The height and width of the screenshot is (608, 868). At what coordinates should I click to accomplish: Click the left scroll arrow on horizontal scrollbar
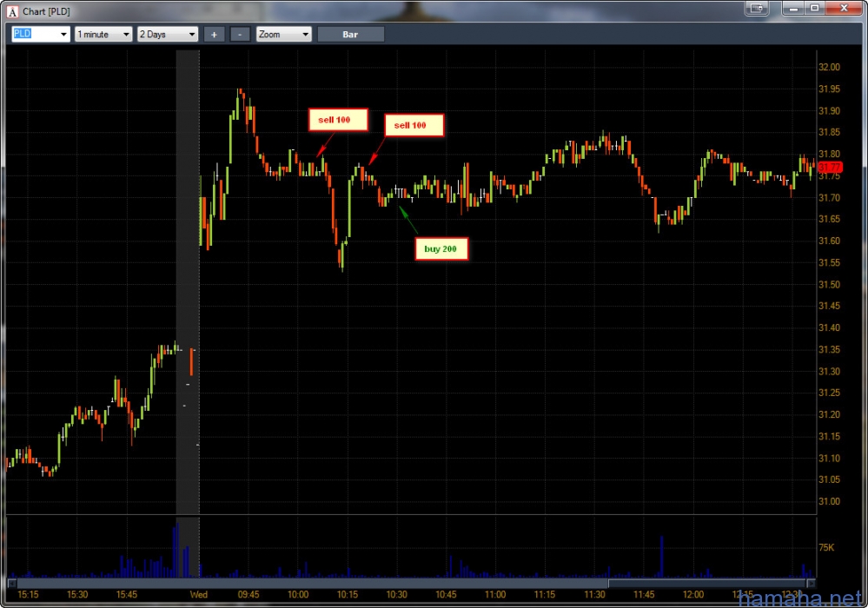[x=12, y=583]
